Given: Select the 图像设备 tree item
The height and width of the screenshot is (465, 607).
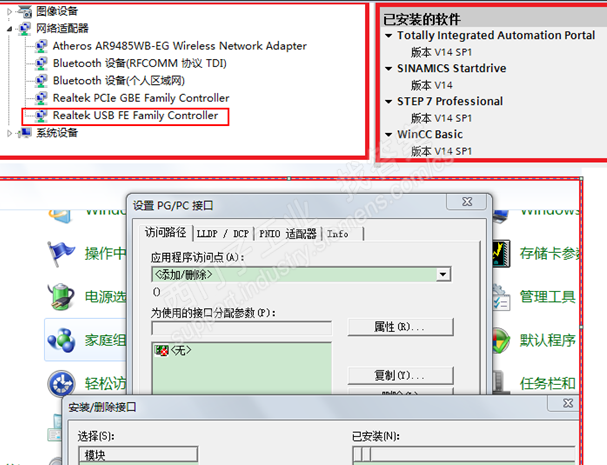Looking at the screenshot, I should point(57,12).
